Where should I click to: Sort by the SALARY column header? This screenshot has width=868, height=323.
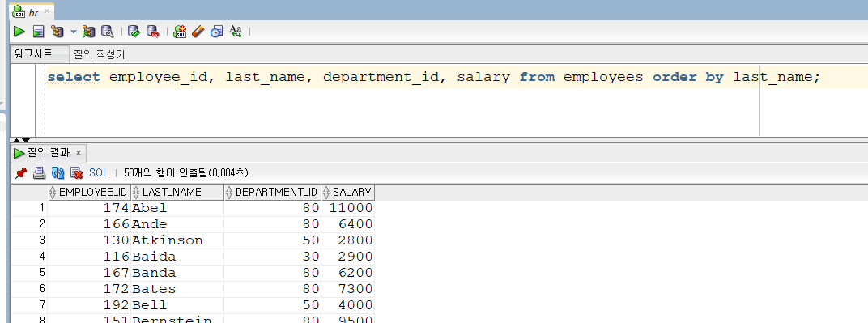click(347, 192)
